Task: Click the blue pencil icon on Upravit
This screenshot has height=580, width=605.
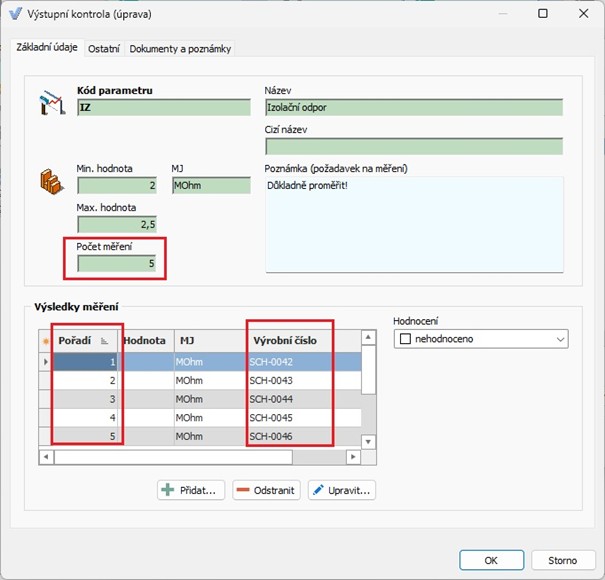Action: (318, 490)
